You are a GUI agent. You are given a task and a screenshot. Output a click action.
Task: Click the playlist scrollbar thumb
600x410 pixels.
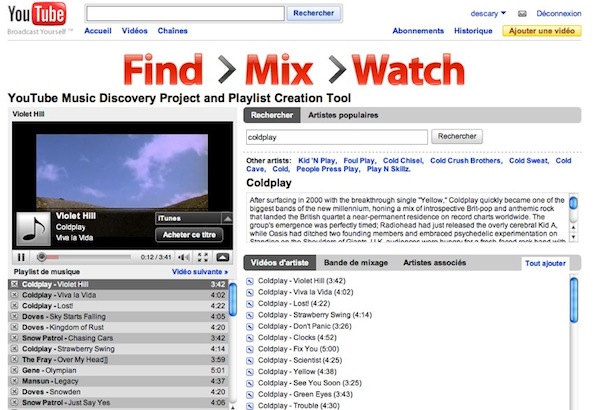[x=232, y=299]
